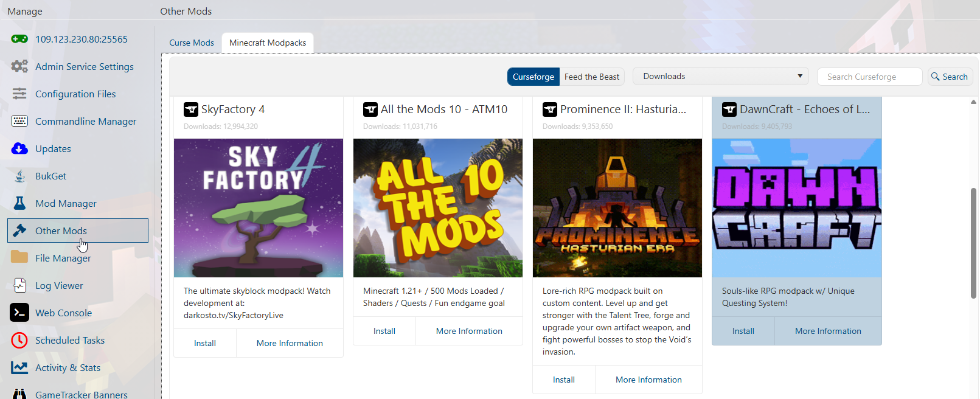This screenshot has width=980, height=399.
Task: Open BukGet via its Java icon
Action: (19, 176)
